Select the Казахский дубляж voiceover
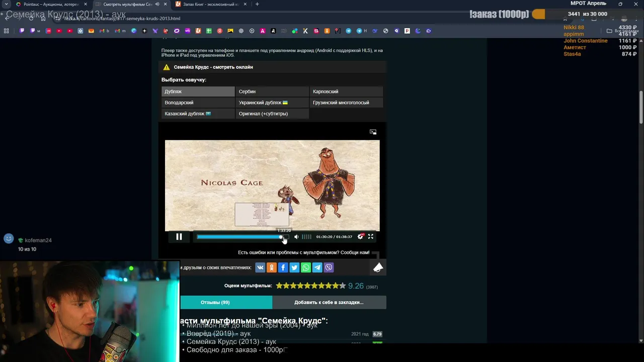Image resolution: width=644 pixels, height=362 pixels. click(x=198, y=114)
